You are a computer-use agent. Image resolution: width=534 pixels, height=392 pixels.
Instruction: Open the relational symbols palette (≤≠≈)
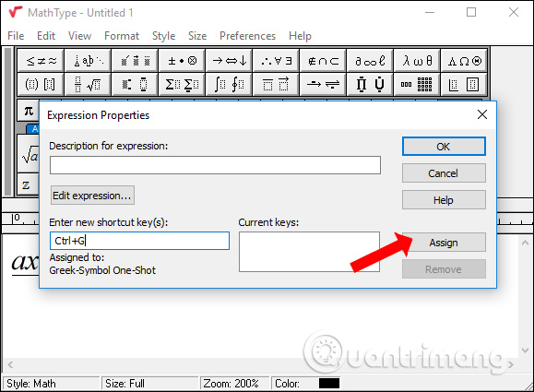41,61
